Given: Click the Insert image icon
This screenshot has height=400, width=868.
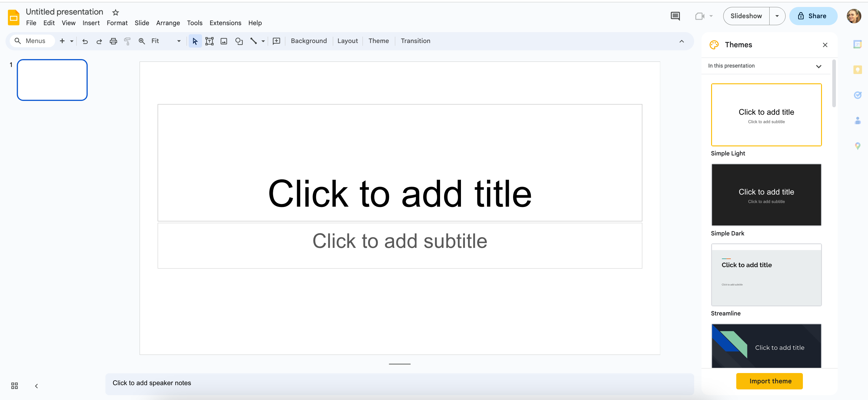Looking at the screenshot, I should pyautogui.click(x=224, y=41).
